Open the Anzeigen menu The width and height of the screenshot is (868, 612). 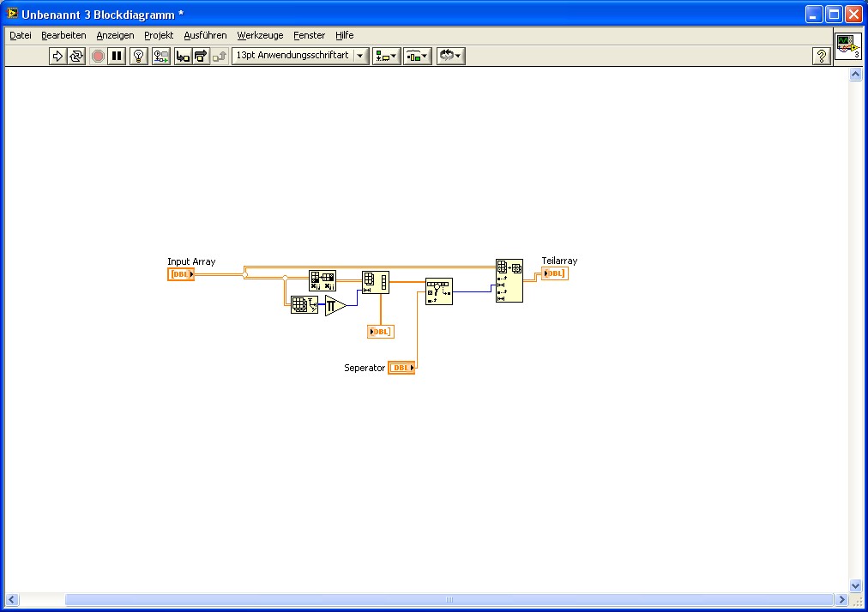[x=115, y=35]
